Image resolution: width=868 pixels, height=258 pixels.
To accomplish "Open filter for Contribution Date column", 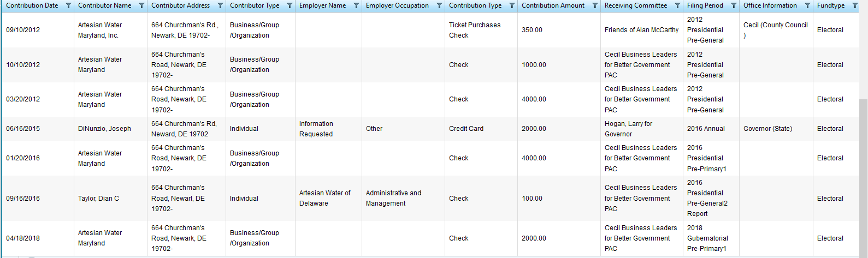I will tap(68, 6).
